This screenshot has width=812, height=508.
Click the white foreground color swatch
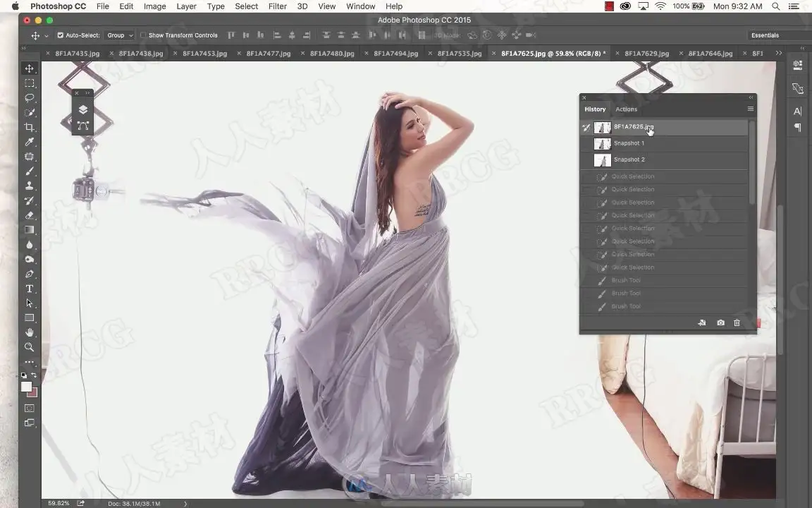pos(26,387)
